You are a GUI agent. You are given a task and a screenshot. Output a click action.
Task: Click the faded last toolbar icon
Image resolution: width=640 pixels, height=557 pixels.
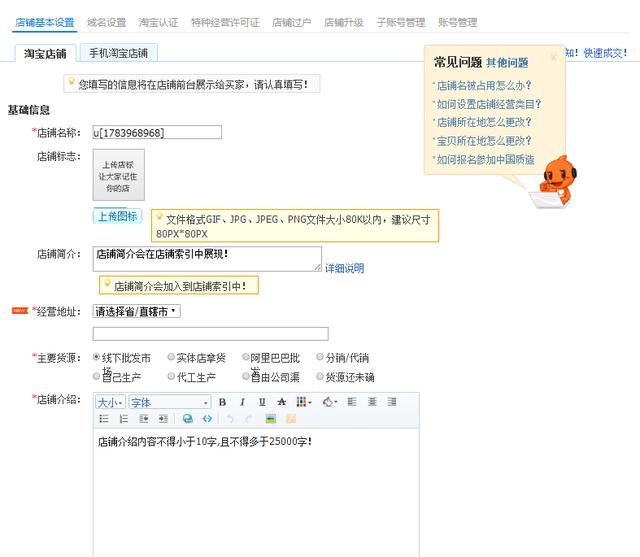click(x=291, y=419)
